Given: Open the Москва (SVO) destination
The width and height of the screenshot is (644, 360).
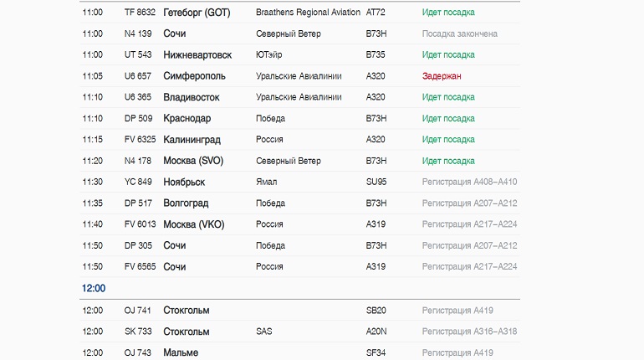Looking at the screenshot, I should pos(193,161).
